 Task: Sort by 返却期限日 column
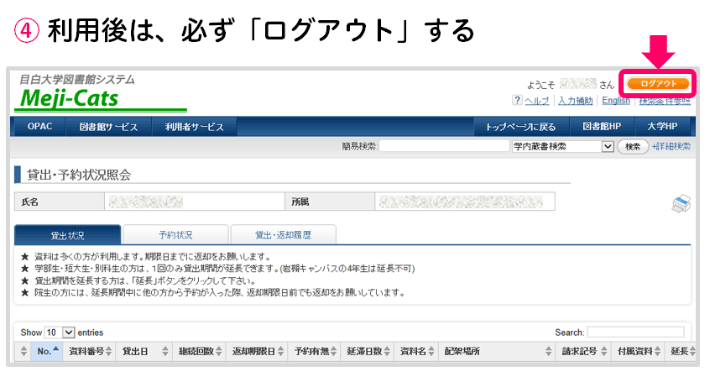(257, 351)
